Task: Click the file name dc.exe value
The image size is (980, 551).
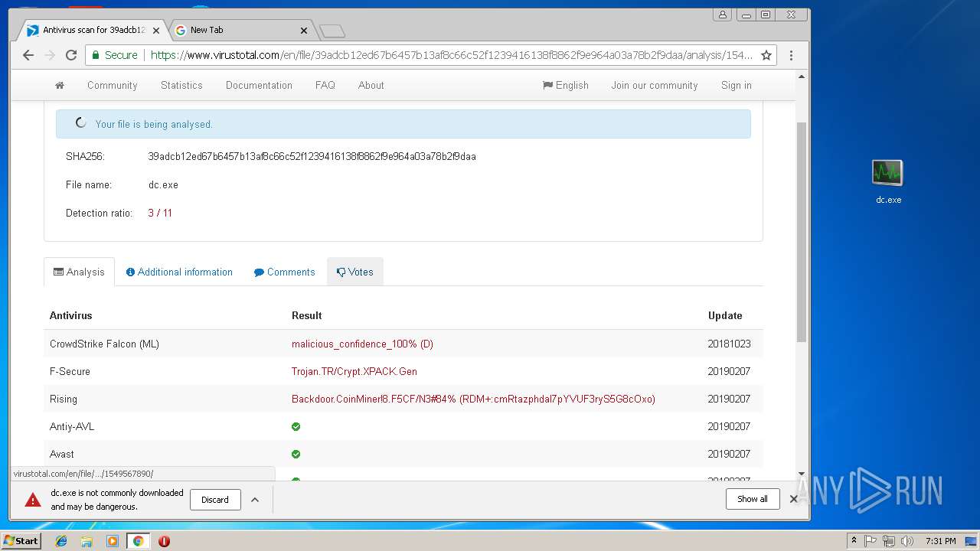Action: point(163,184)
